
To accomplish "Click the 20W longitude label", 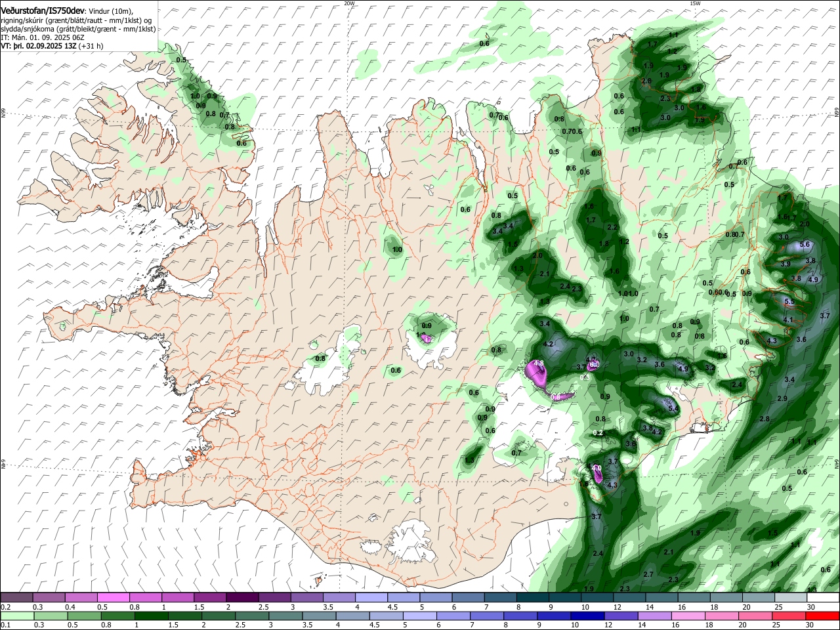I will pos(349,3).
